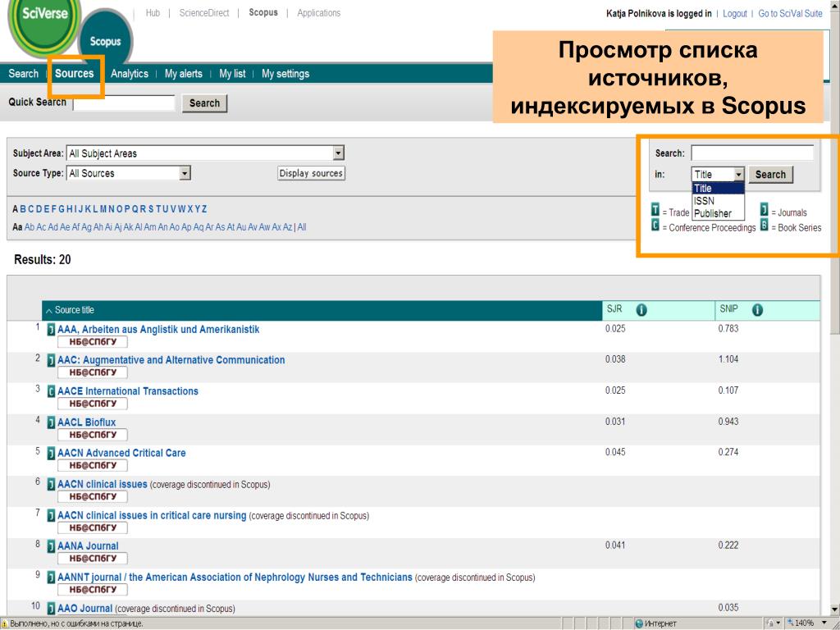
Task: Open the SNIP info icon
Action: point(757,310)
